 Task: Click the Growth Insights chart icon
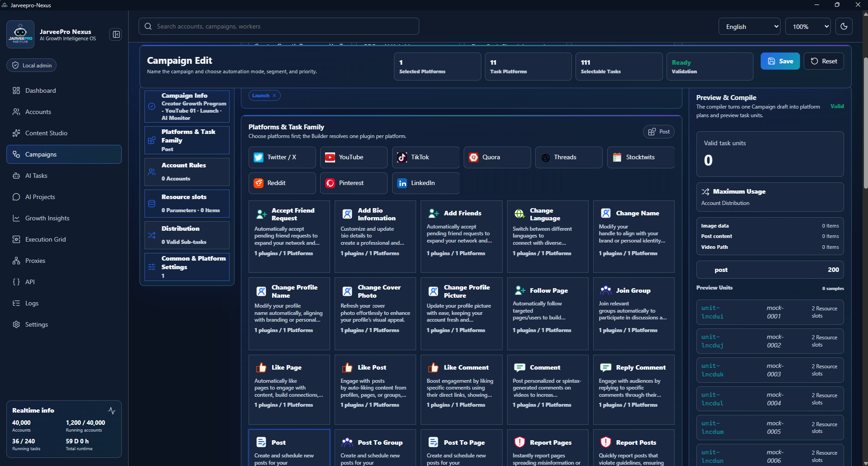pos(16,218)
